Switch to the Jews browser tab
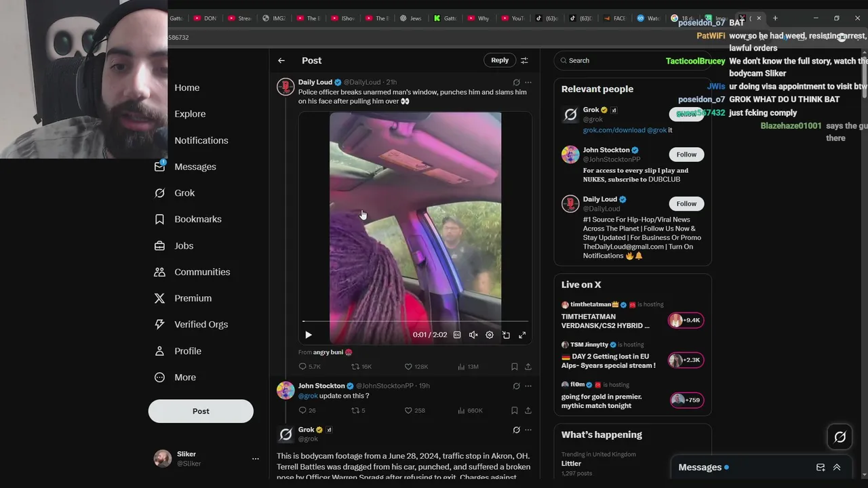 pyautogui.click(x=410, y=18)
